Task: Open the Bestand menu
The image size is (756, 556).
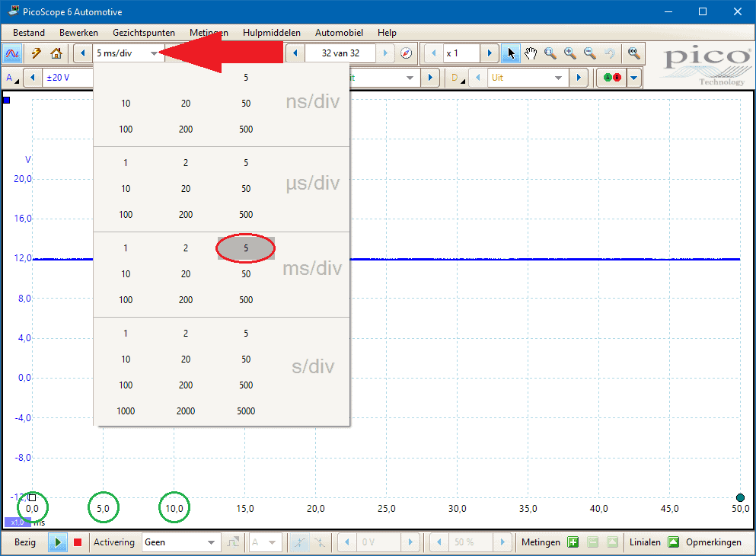Action: pyautogui.click(x=29, y=33)
